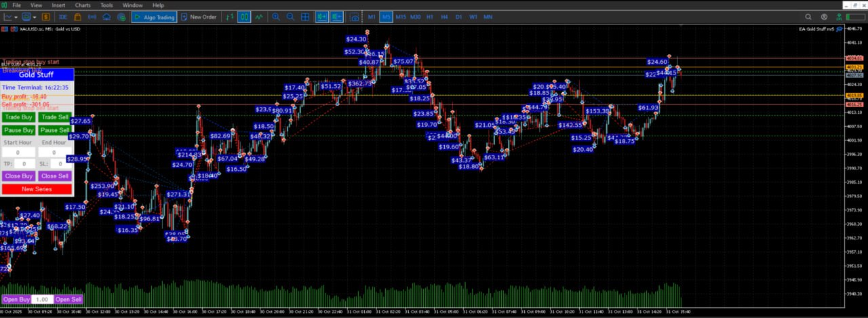Click the TP value input field
The image size is (868, 318).
pos(24,164)
